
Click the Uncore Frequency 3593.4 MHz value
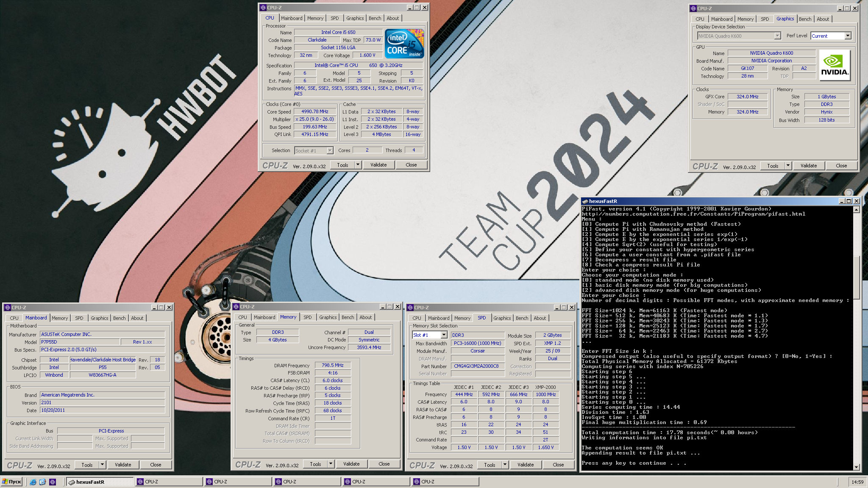pos(369,347)
